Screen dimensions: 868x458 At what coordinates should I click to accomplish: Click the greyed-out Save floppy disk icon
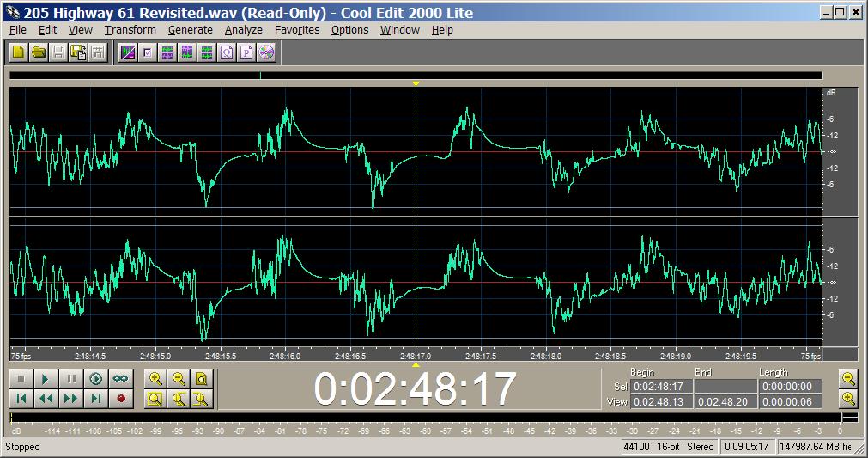(x=58, y=52)
